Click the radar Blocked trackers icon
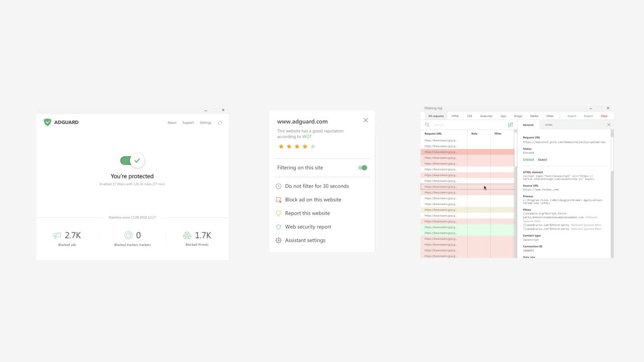 click(x=128, y=235)
